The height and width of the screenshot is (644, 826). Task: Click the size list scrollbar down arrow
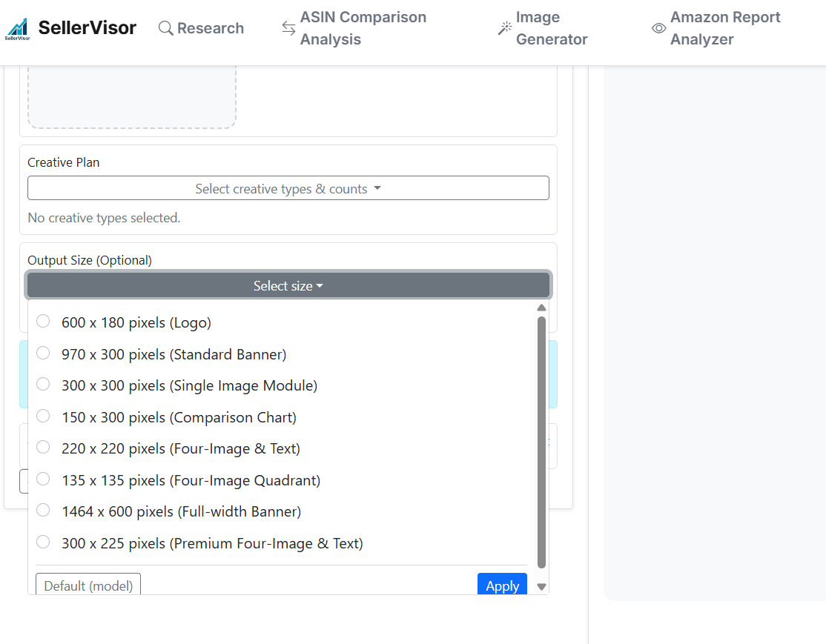pyautogui.click(x=541, y=587)
